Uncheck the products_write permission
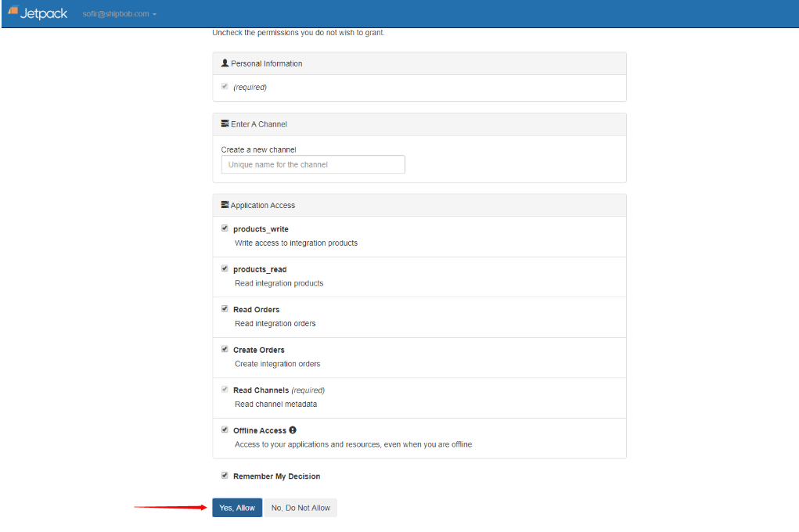This screenshot has height=532, width=799. [x=225, y=227]
